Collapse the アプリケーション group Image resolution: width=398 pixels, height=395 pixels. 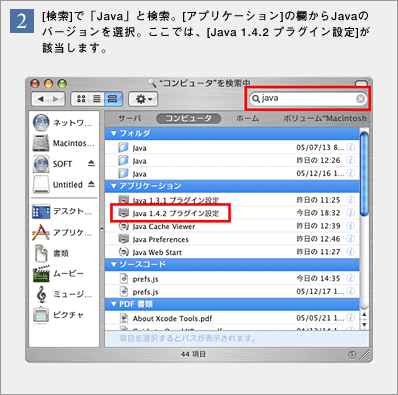click(x=114, y=186)
